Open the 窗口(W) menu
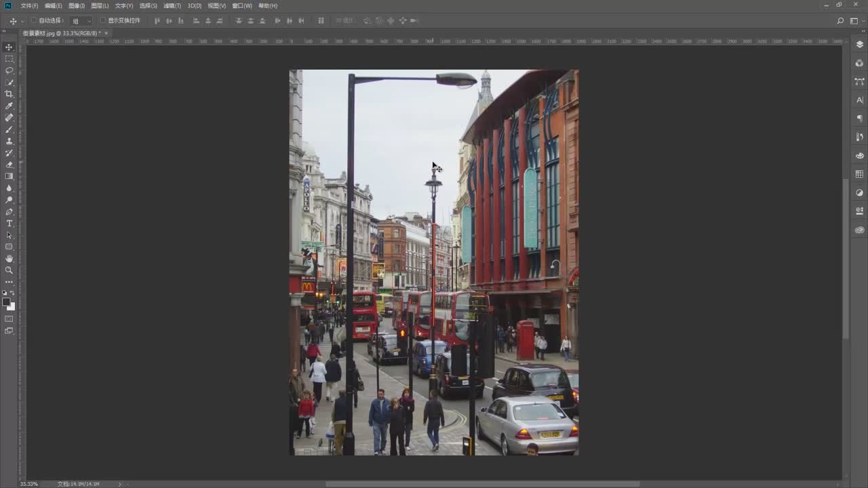Screen dimensions: 868x488 pyautogui.click(x=242, y=5)
